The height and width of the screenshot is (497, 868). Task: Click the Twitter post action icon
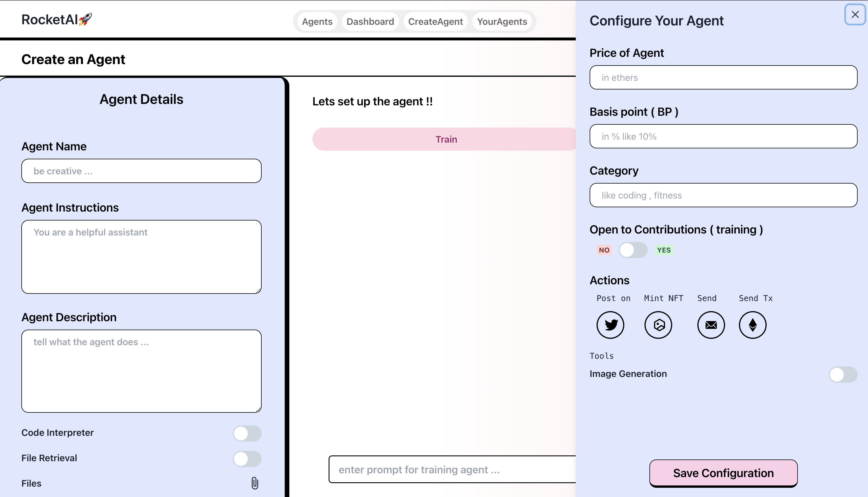[610, 325]
